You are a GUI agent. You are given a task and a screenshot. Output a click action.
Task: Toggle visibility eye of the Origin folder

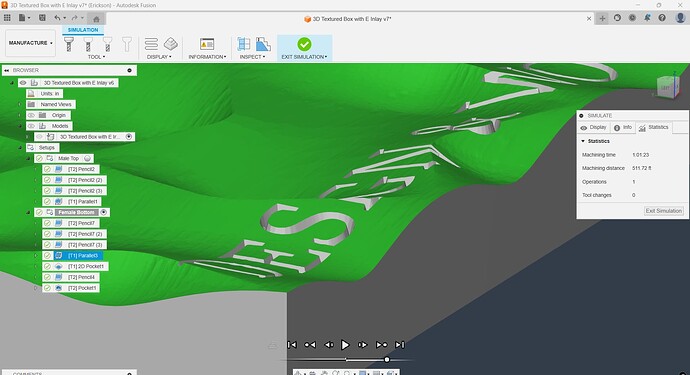31,115
